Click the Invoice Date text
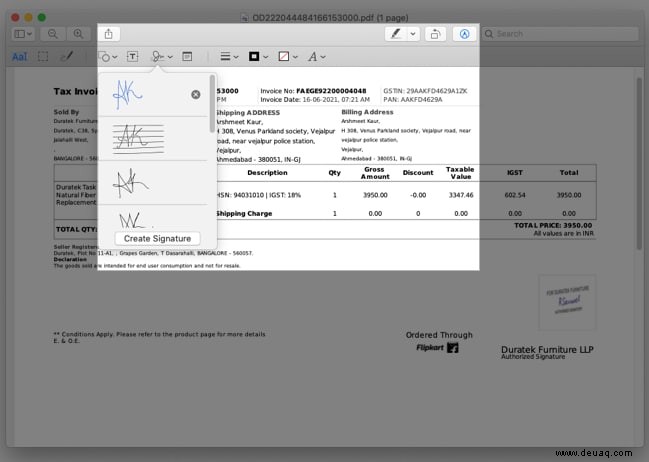The height and width of the screenshot is (462, 649). pos(315,100)
